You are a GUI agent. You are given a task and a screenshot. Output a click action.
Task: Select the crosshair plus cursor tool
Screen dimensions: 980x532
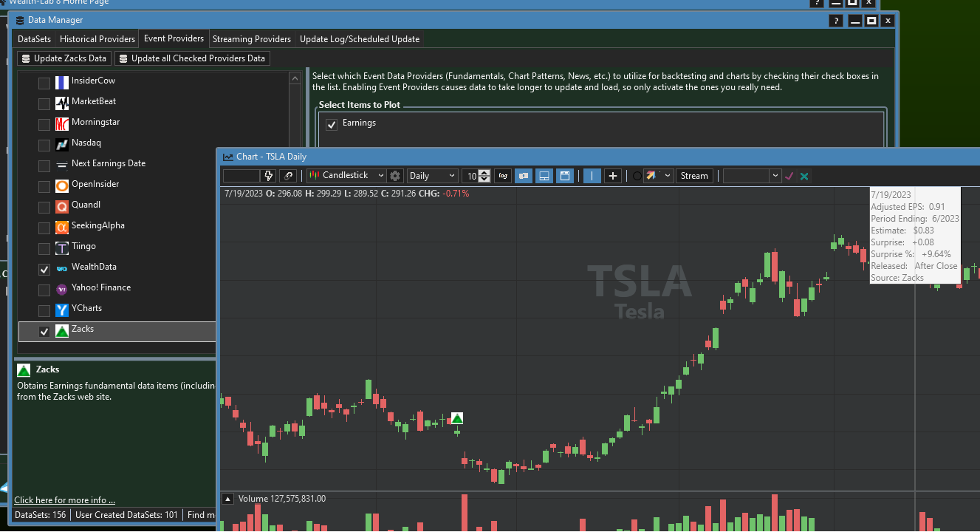click(613, 176)
